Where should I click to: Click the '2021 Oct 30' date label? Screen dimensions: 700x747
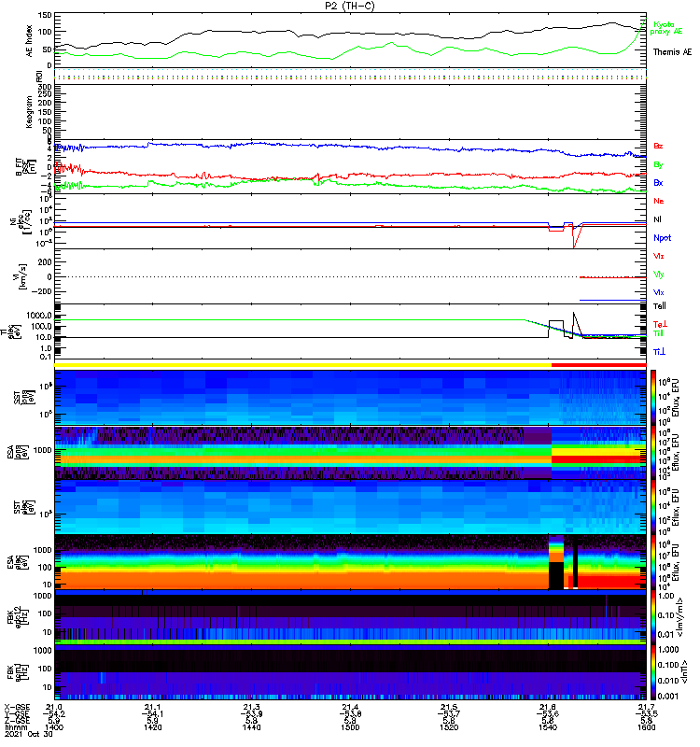pyautogui.click(x=29, y=734)
